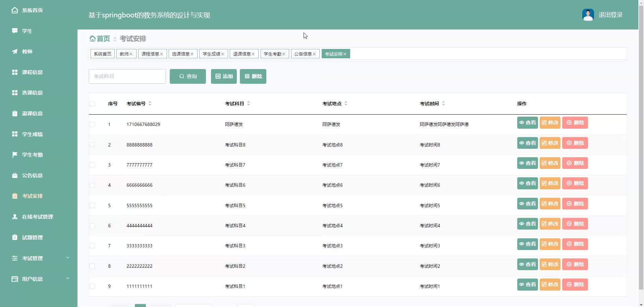Click 退出登录 to log out
Screen dimensions: 644x307
610,15
